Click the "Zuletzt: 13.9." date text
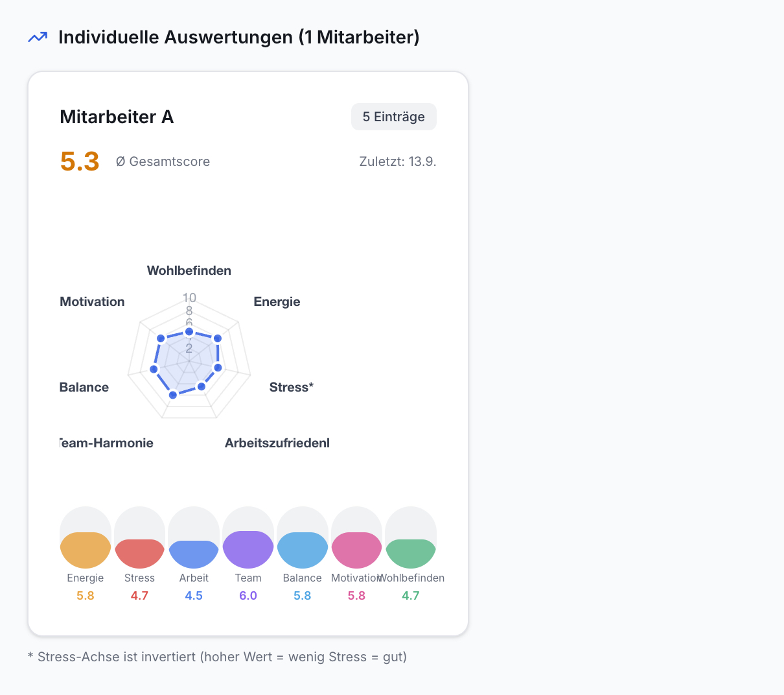This screenshot has width=784, height=695. [398, 161]
